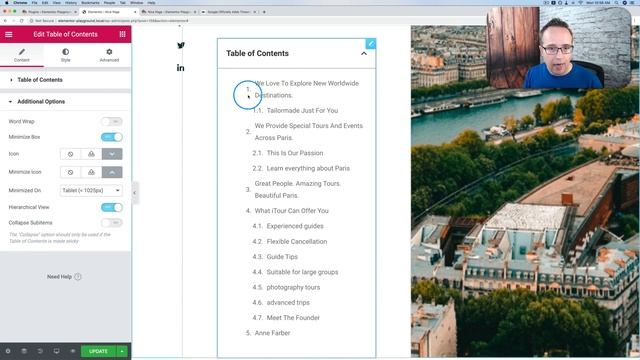Choose chevron-up icon library for Minimize Icon
The height and width of the screenshot is (360, 640).
tap(112, 172)
